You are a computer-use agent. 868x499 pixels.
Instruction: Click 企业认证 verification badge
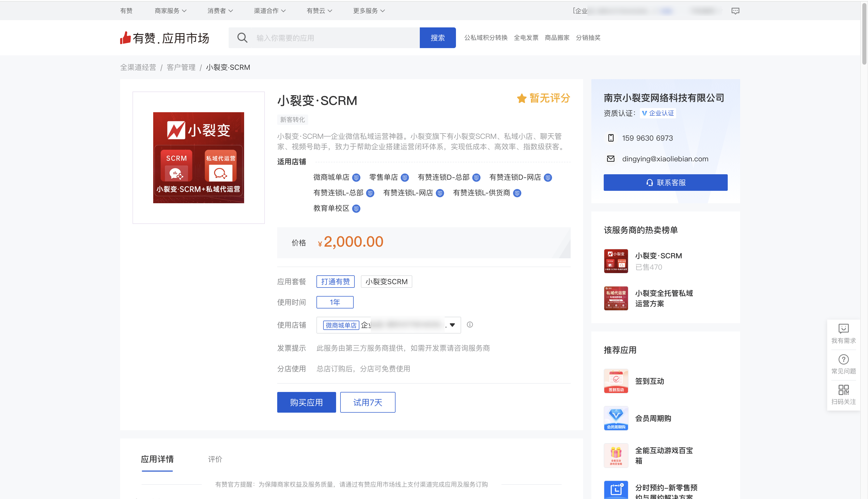(658, 113)
